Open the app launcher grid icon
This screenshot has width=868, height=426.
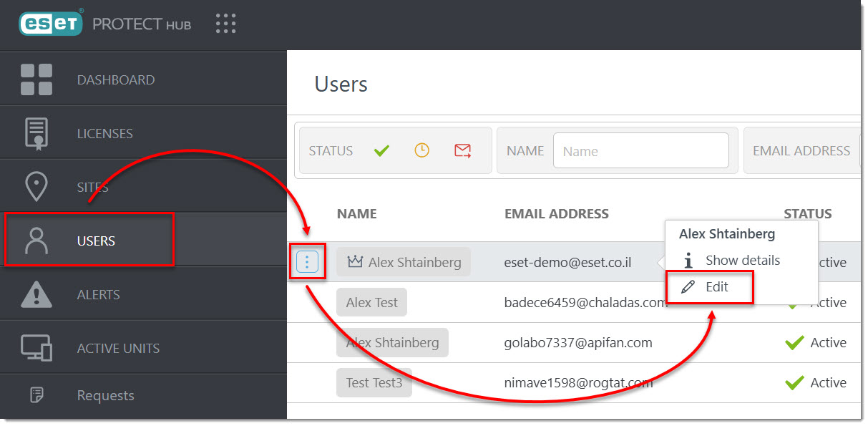[225, 24]
